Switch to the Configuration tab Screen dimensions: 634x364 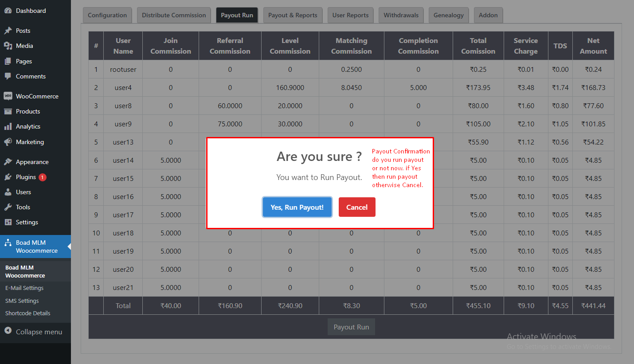(x=107, y=15)
